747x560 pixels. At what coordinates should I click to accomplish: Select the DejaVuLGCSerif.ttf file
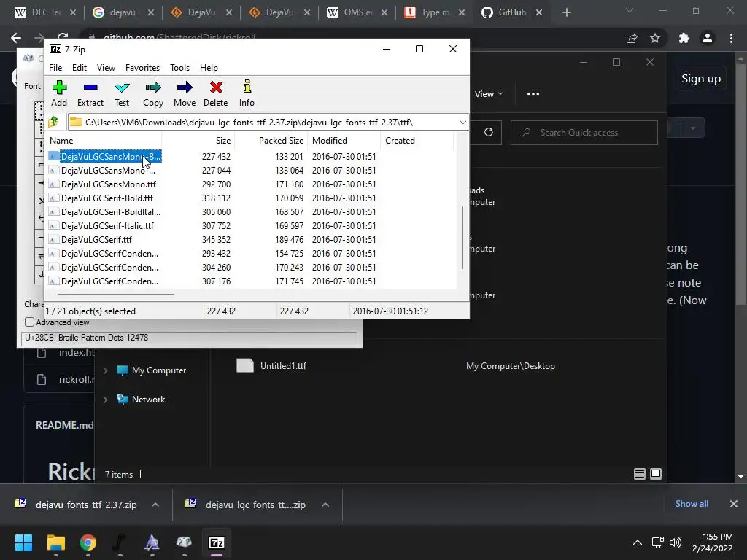(96, 239)
